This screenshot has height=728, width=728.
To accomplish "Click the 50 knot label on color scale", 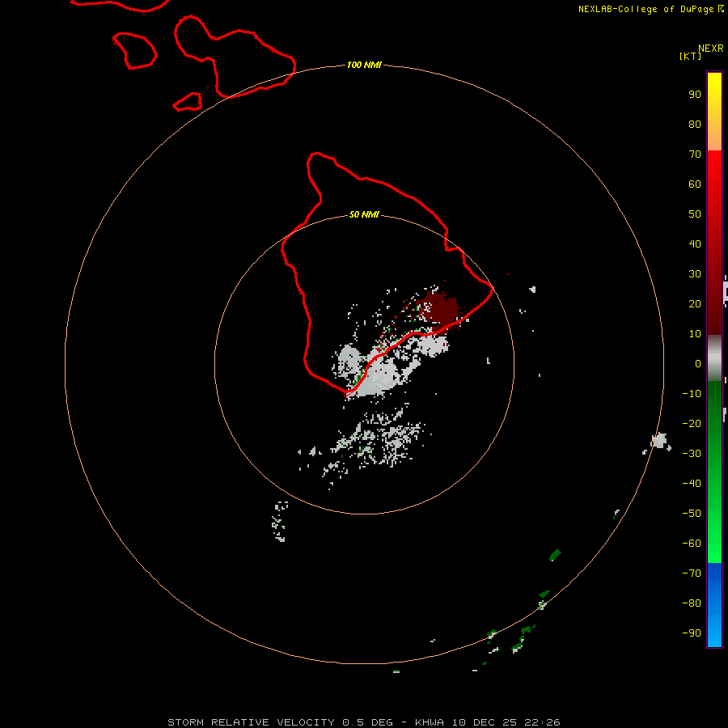I will (x=695, y=214).
